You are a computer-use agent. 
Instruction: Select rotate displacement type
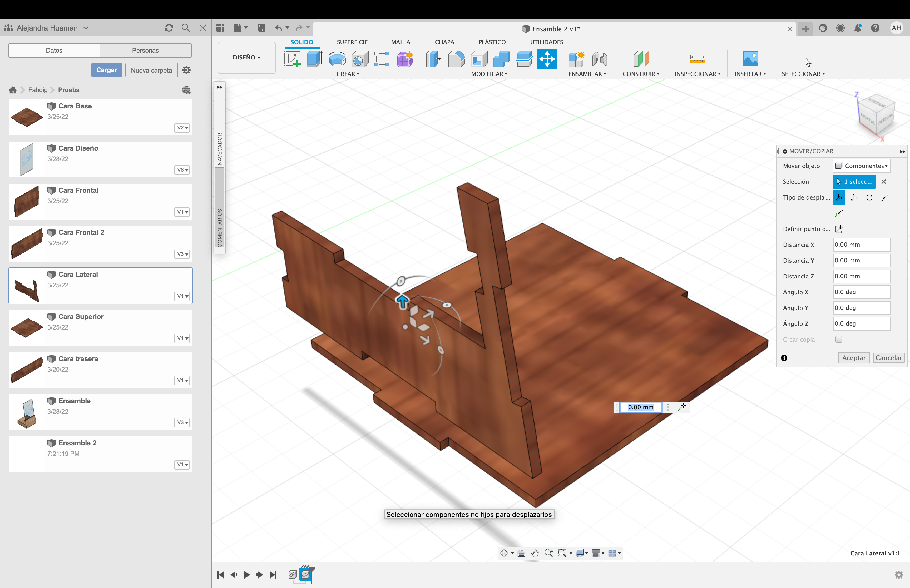tap(869, 197)
